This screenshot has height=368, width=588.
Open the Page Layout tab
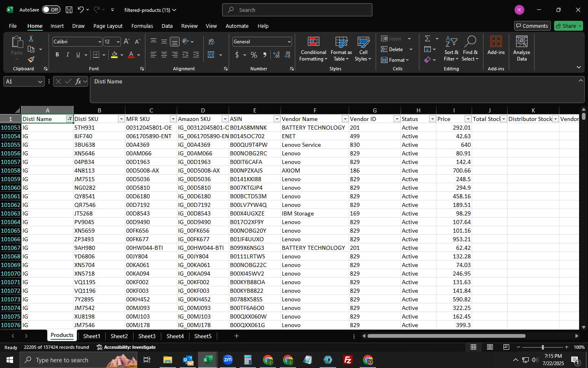108,26
